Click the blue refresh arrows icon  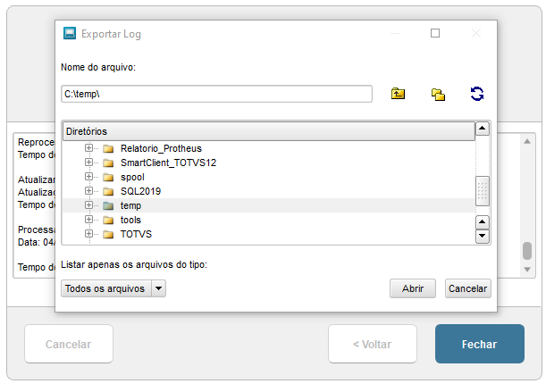(x=477, y=94)
